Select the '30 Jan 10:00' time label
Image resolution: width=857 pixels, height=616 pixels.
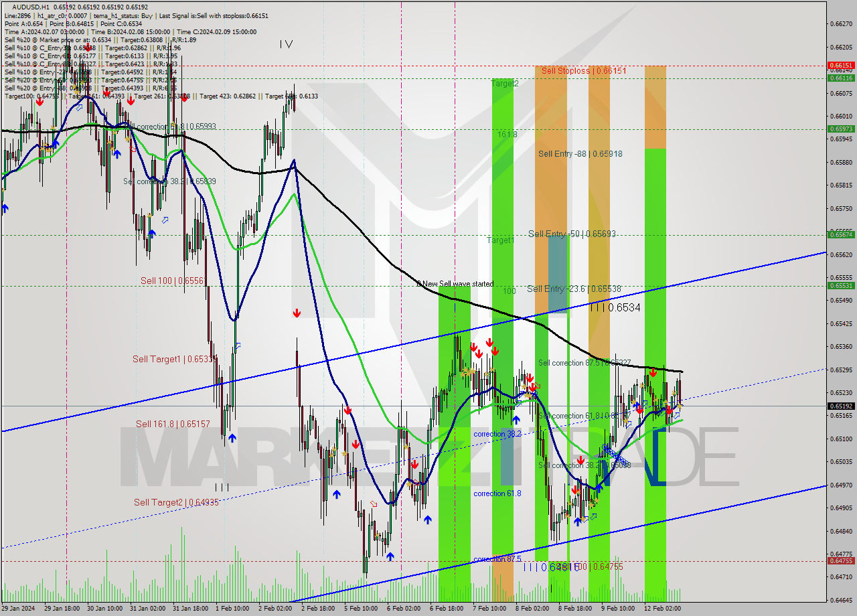tap(106, 609)
